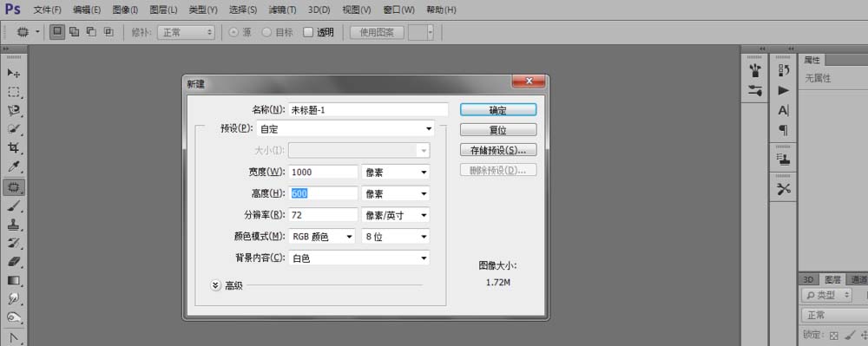Click the 确定 button
Image resolution: width=868 pixels, height=346 pixels.
pos(497,110)
